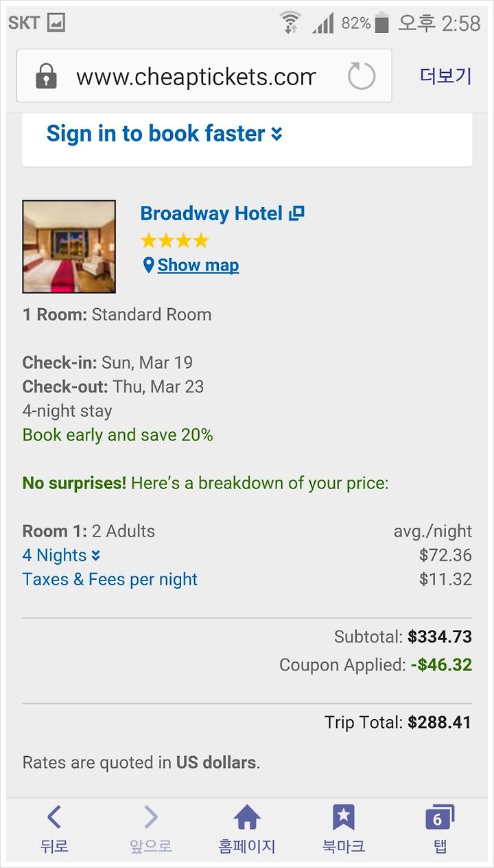Open the 더보기 more menu
This screenshot has height=868, width=494.
click(x=445, y=75)
